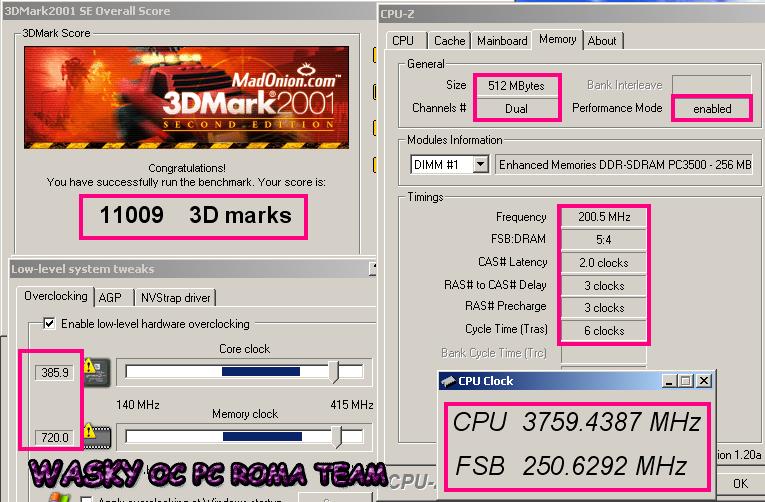Click the 3DMark2001 Second Edition banner image
The width and height of the screenshot is (765, 502).
(186, 97)
